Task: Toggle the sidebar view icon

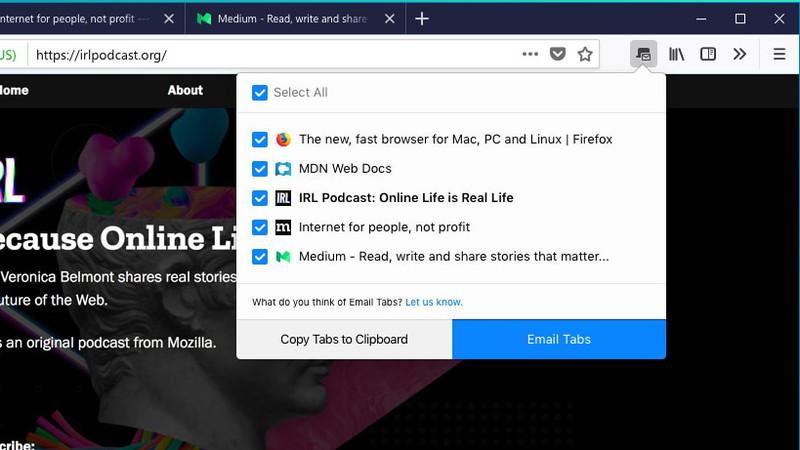Action: (x=708, y=54)
